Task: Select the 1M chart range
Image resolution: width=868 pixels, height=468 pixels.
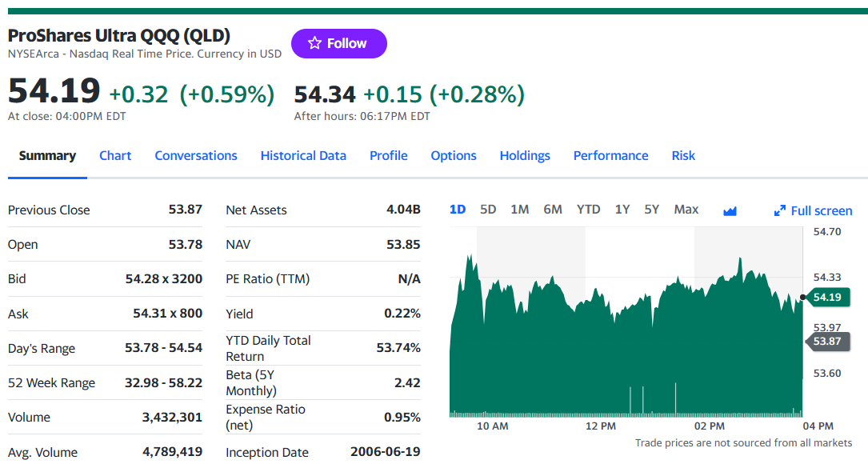Action: click(x=519, y=210)
